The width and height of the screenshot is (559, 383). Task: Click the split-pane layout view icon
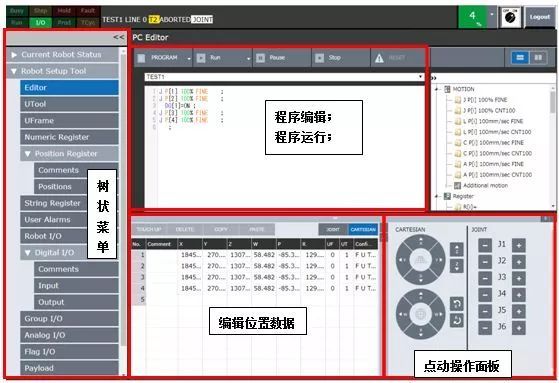coord(538,58)
